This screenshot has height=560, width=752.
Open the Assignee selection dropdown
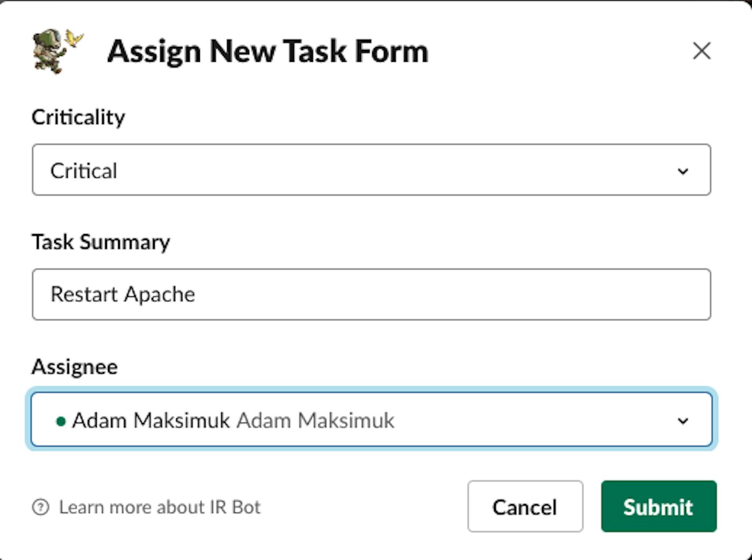pos(371,420)
